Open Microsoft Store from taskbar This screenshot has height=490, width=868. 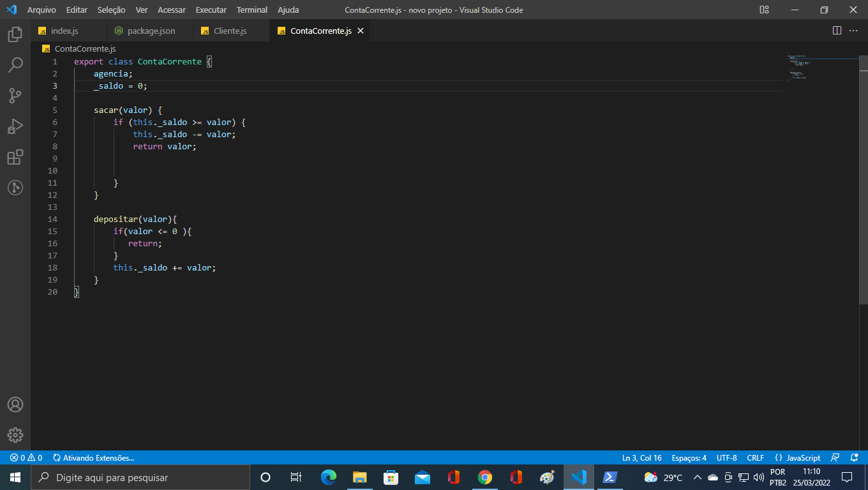tap(391, 477)
